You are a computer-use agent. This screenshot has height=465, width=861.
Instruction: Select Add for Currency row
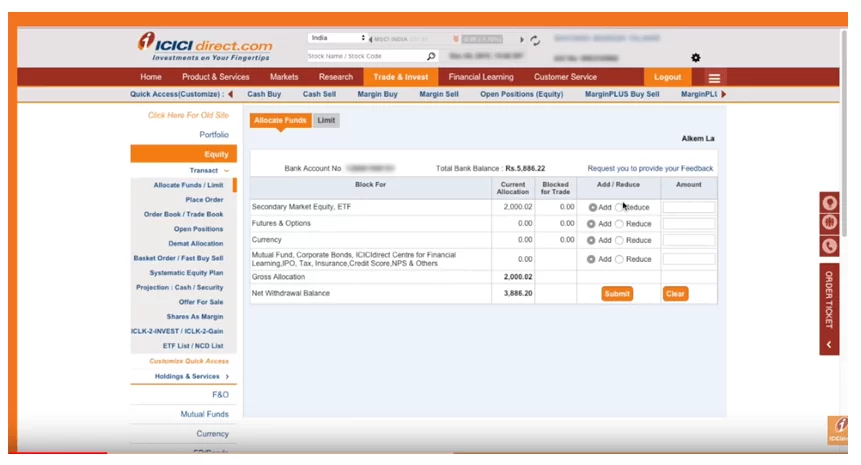(x=591, y=240)
